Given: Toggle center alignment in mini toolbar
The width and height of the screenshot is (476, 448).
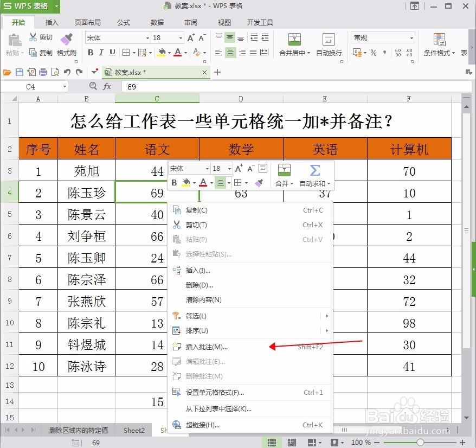Looking at the screenshot, I should click(221, 183).
